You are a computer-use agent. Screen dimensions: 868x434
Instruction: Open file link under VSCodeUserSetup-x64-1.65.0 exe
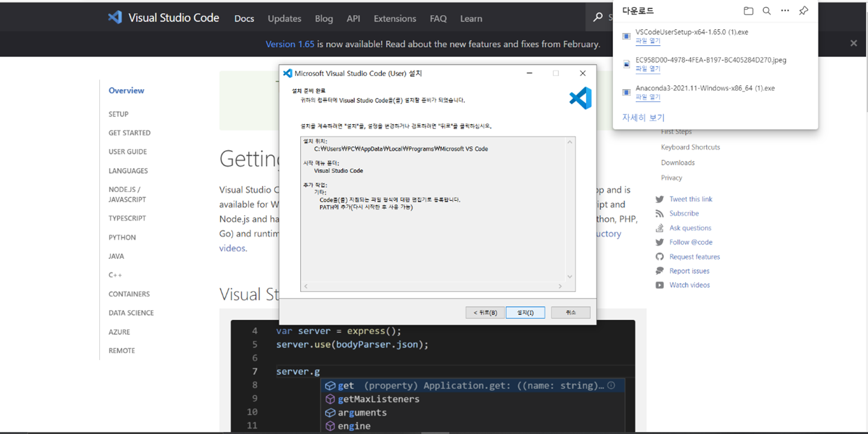(x=648, y=41)
